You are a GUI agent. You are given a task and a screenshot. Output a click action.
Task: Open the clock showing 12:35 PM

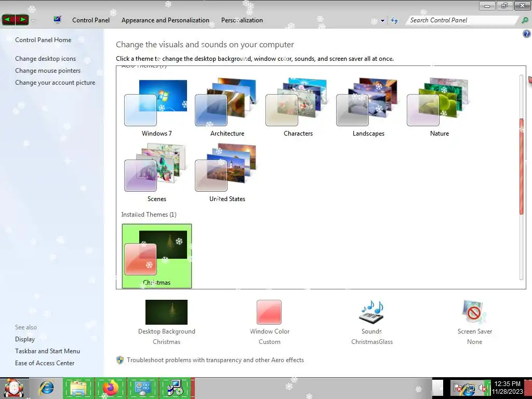click(x=507, y=388)
